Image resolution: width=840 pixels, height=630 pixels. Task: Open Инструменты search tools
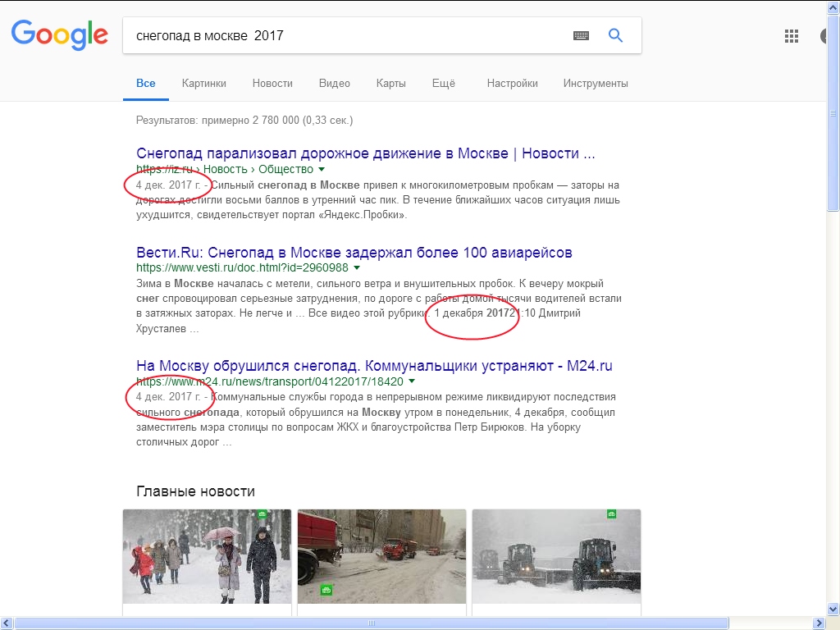point(596,84)
